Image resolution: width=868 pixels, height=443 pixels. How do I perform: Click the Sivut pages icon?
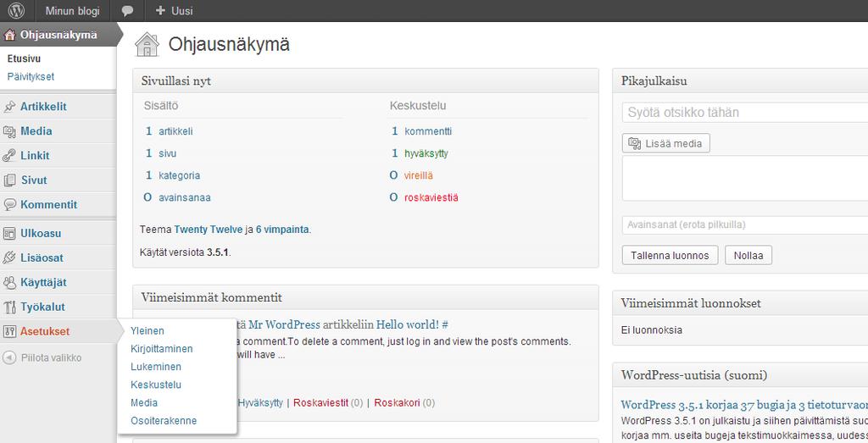(9, 180)
